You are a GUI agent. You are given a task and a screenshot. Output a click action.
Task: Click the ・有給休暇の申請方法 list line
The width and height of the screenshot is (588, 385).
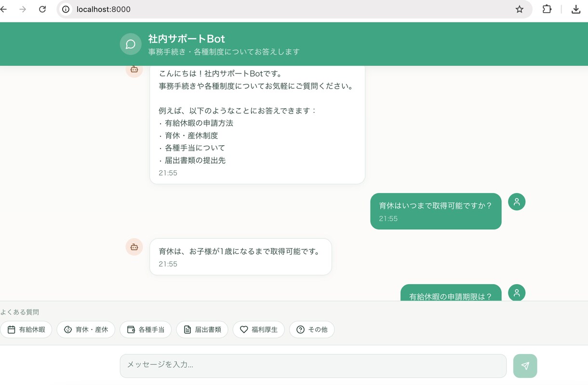pyautogui.click(x=196, y=123)
